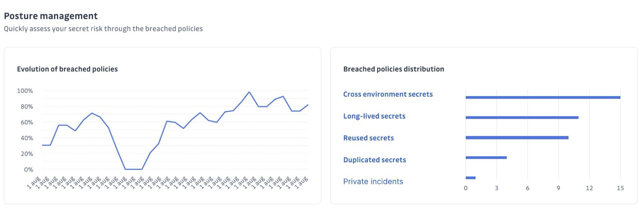Select the Reused secrets bar
This screenshot has height=210, width=644.
point(517,138)
